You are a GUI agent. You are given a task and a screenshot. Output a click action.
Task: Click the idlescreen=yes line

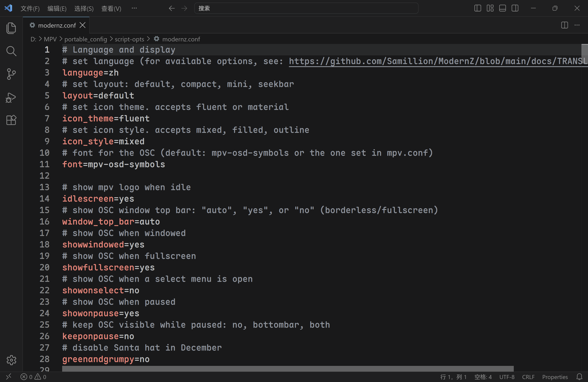[x=98, y=199]
